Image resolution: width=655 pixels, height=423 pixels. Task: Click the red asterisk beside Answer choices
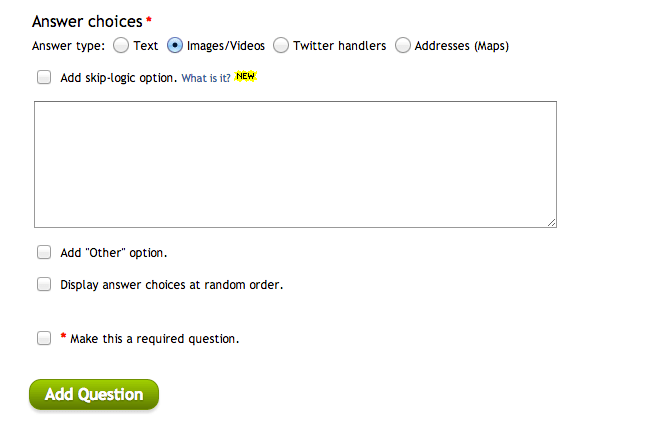(x=149, y=20)
